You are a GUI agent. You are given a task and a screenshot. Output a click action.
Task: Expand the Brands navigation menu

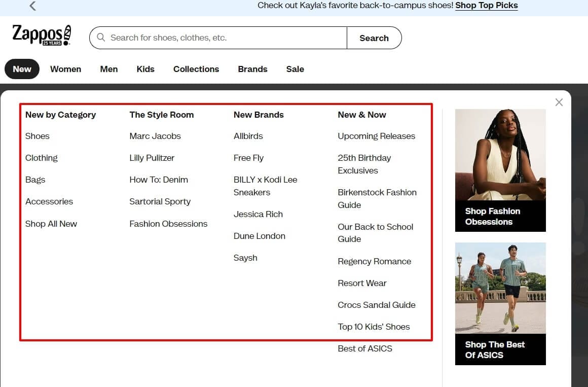(252, 69)
